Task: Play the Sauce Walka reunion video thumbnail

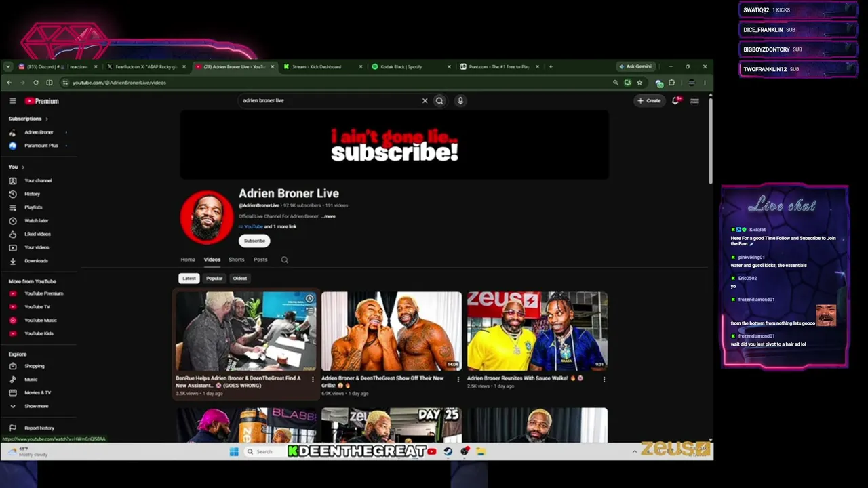Action: 537,331
